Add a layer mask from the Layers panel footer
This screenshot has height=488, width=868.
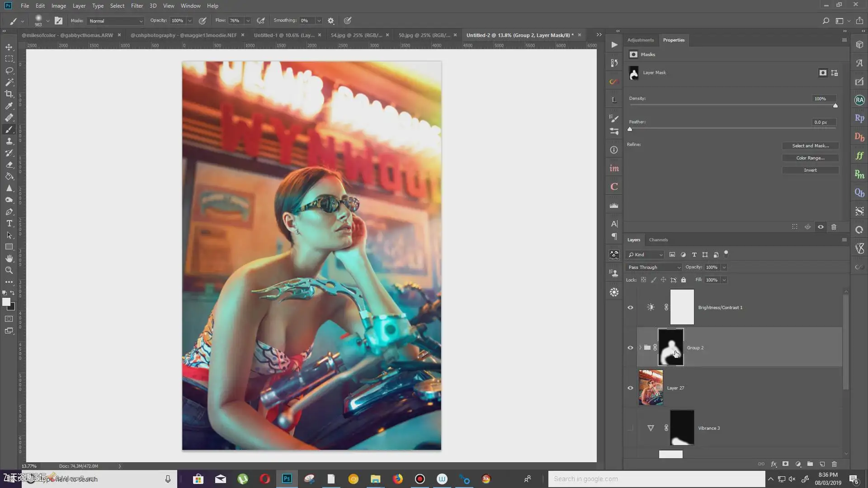[x=786, y=464]
